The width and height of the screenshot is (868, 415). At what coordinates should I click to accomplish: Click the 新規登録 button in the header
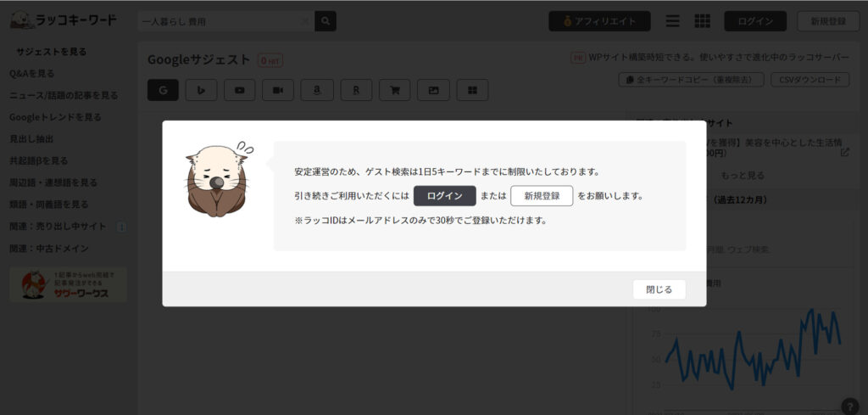(x=828, y=21)
